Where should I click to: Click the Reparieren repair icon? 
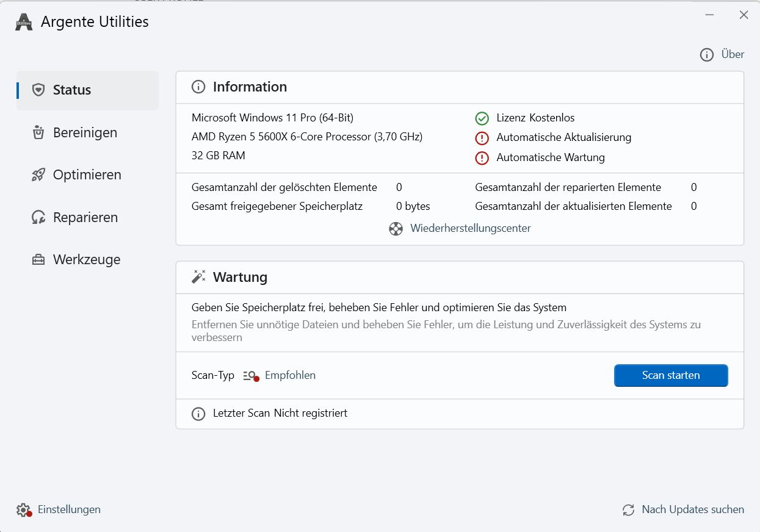(x=38, y=218)
